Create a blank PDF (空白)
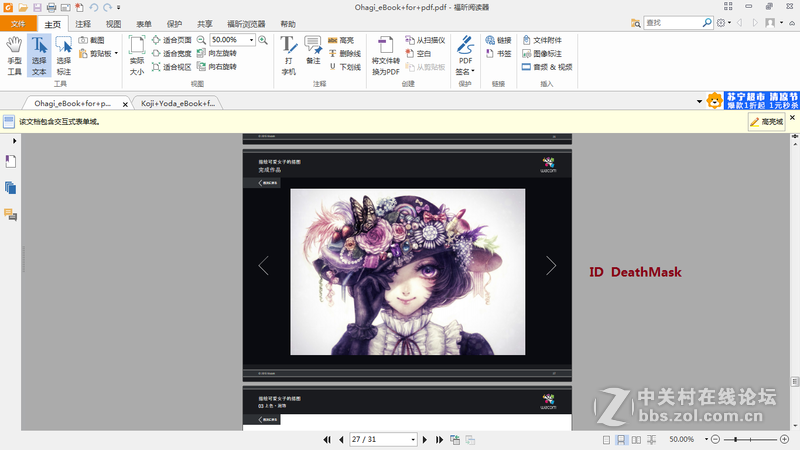This screenshot has height=450, width=800. (418, 53)
